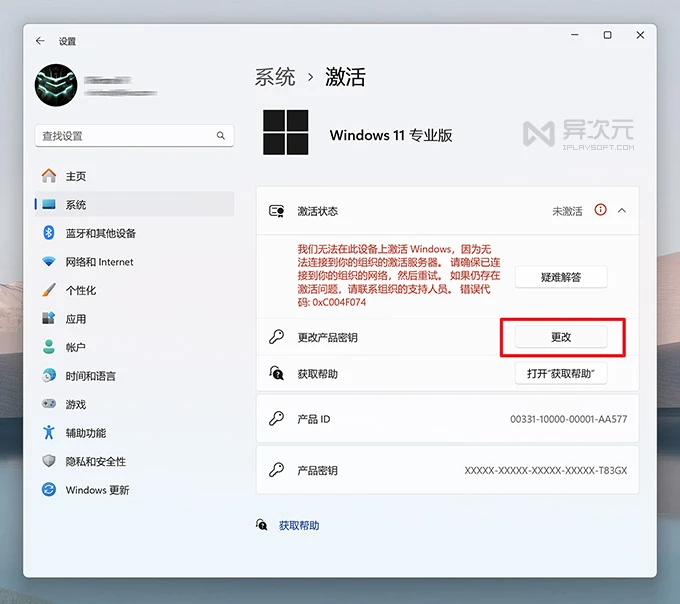Click the 更改 product key button
Viewport: 680px width, 604px height.
[x=561, y=337]
